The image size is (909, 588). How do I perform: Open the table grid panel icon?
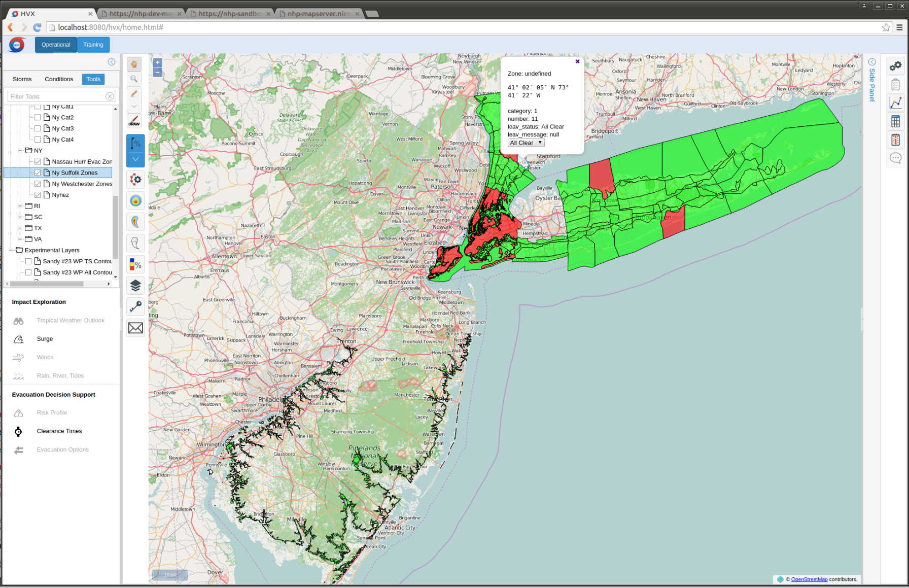tap(895, 121)
